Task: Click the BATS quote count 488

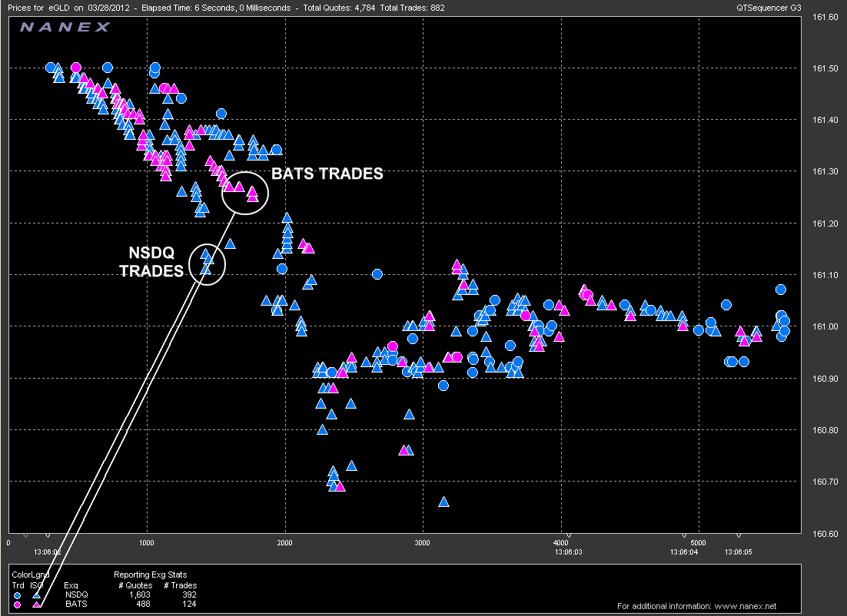Action: coord(144,604)
